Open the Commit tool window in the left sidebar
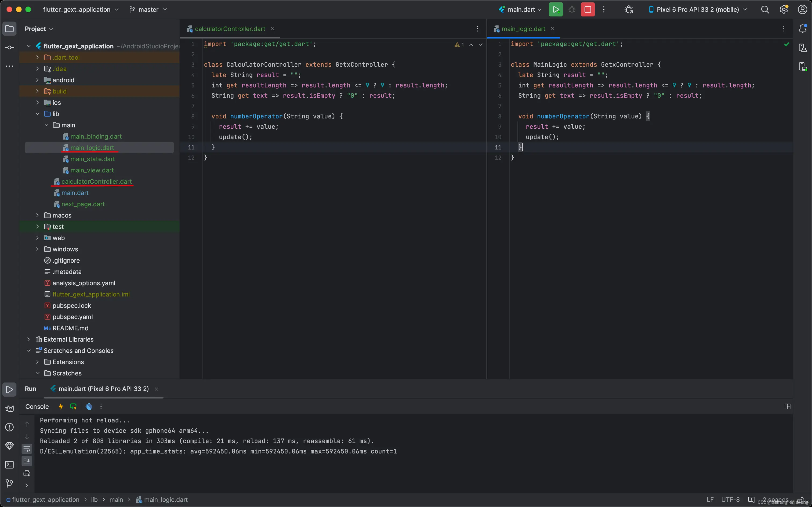The image size is (812, 507). (x=9, y=47)
